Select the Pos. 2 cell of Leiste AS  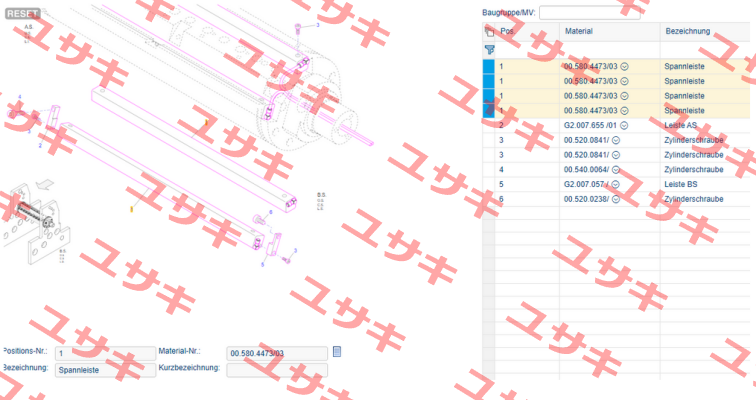527,125
